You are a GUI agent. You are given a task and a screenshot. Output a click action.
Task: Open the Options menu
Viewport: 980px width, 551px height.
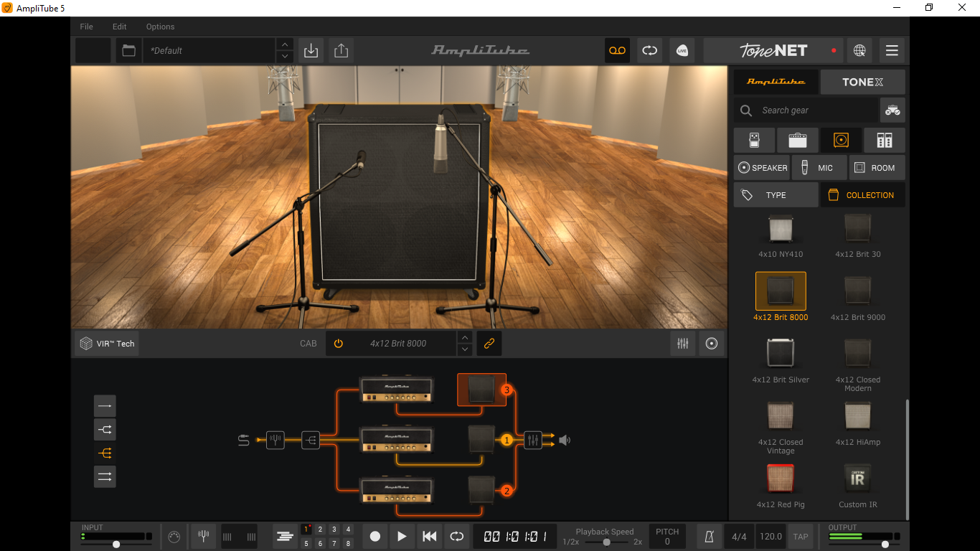pyautogui.click(x=161, y=27)
